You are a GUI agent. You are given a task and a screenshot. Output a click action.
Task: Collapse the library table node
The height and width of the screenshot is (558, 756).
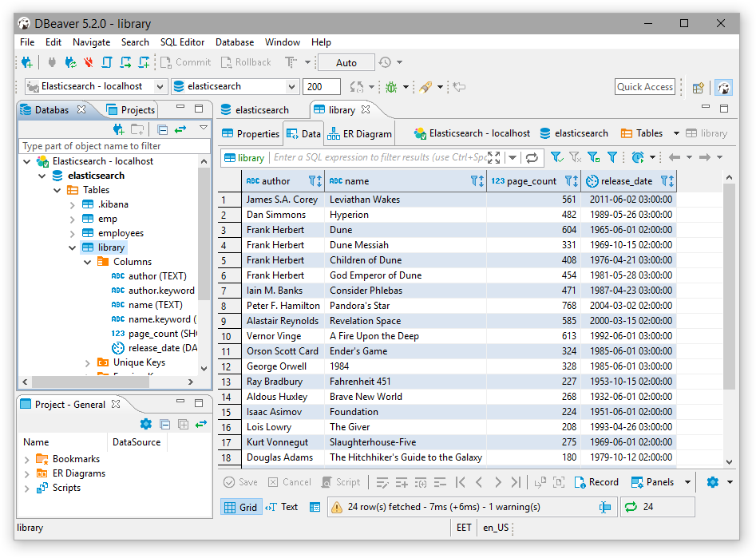(x=73, y=247)
